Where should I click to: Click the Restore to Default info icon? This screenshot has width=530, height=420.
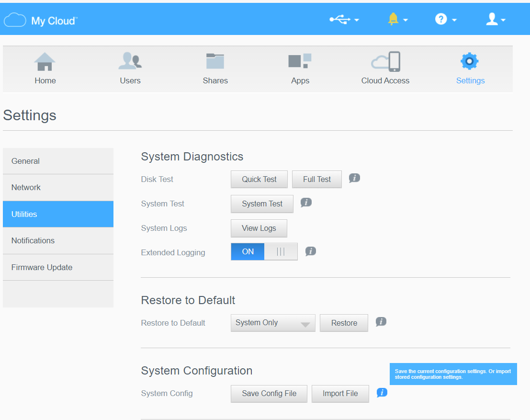coord(381,322)
